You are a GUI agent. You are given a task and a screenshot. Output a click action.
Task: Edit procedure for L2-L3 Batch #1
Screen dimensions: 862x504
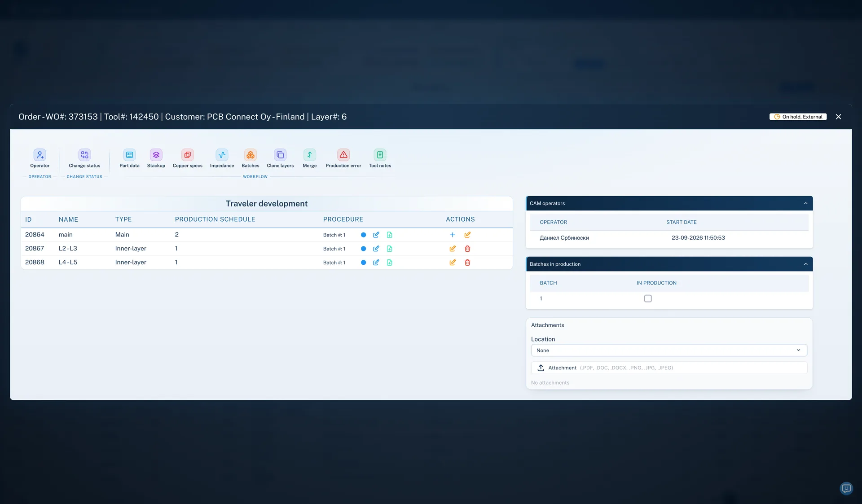376,249
